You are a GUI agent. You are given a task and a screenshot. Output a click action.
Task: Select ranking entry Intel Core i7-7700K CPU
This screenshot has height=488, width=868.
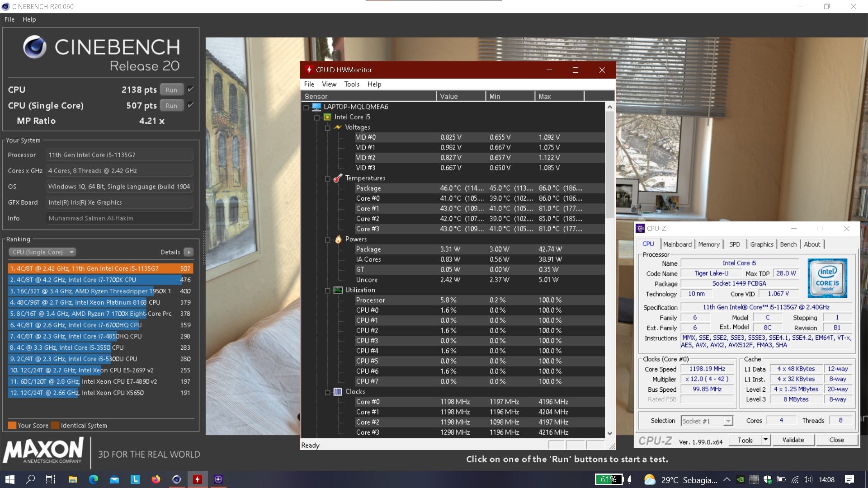pyautogui.click(x=100, y=280)
